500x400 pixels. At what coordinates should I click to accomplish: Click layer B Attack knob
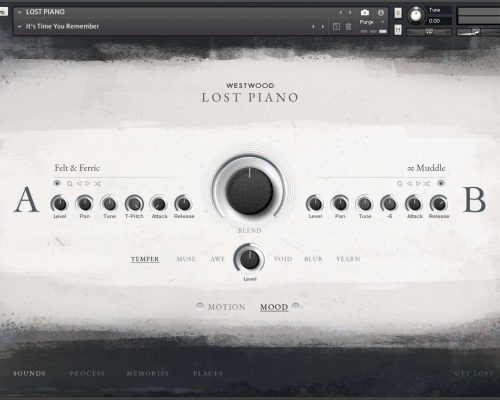click(x=414, y=204)
